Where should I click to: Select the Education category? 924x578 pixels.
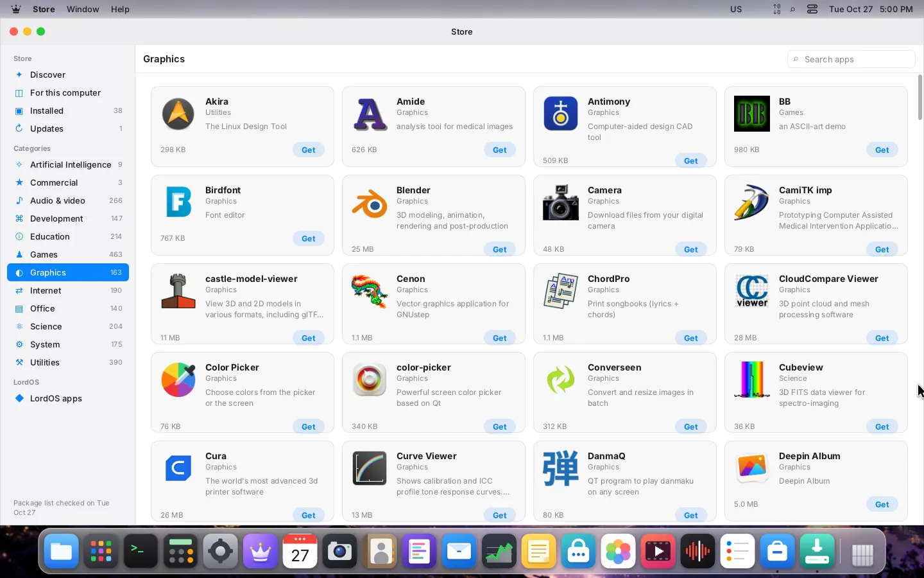coord(68,236)
